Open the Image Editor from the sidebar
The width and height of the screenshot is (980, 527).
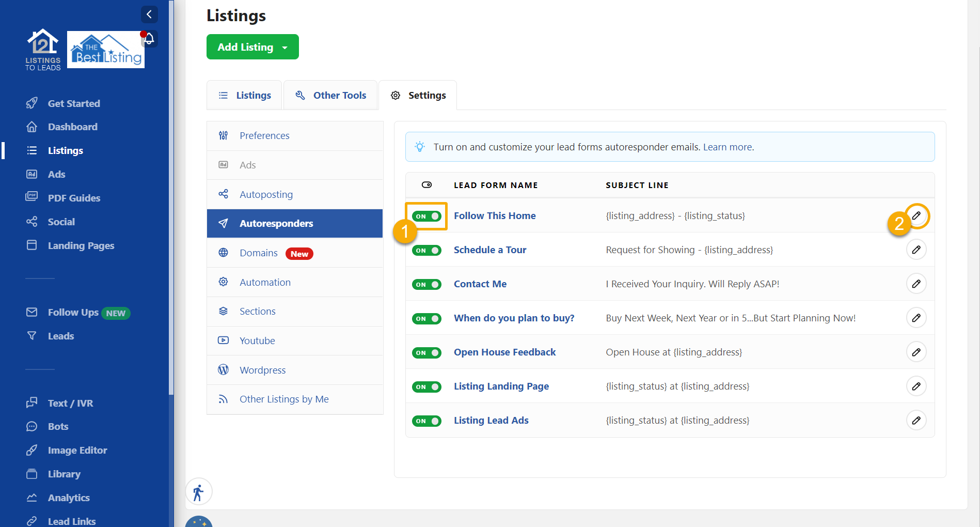click(77, 450)
